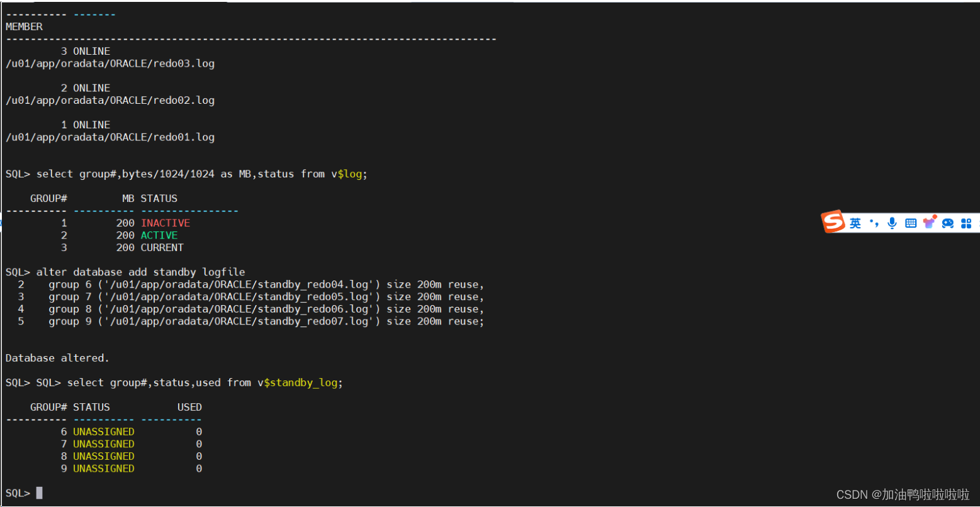Screen dimensions: 980x507
Task: Click the green ACTIVE status value
Action: tap(159, 235)
